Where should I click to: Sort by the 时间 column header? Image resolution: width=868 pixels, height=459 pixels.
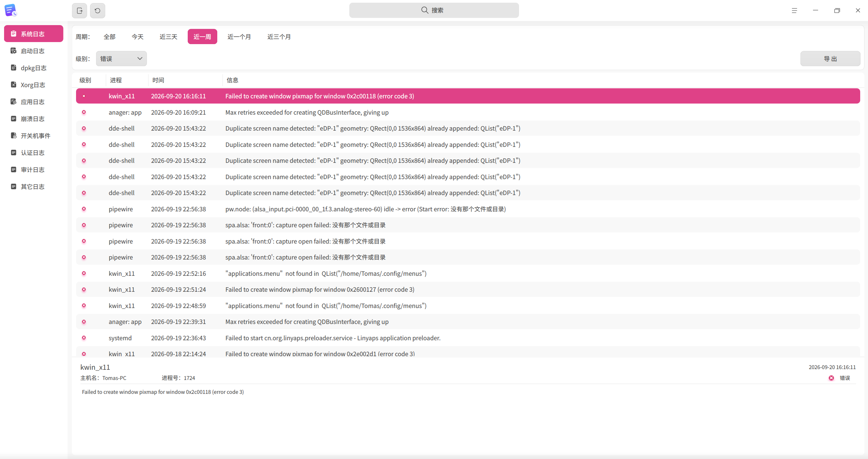pyautogui.click(x=185, y=80)
